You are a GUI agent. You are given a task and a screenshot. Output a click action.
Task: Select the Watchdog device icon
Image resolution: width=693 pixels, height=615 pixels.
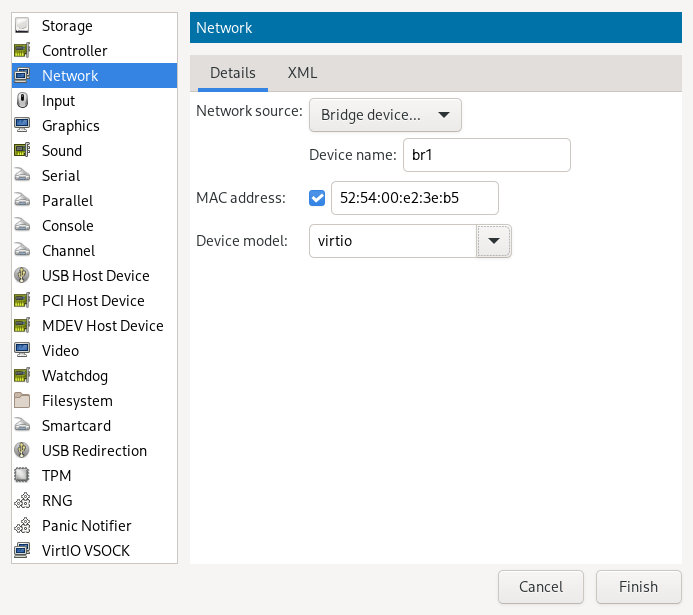click(x=22, y=376)
